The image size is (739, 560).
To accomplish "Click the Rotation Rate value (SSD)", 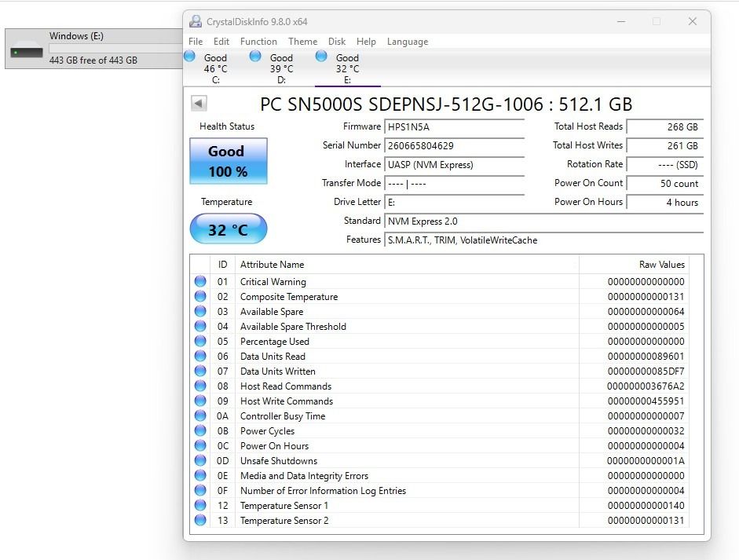I will click(665, 164).
